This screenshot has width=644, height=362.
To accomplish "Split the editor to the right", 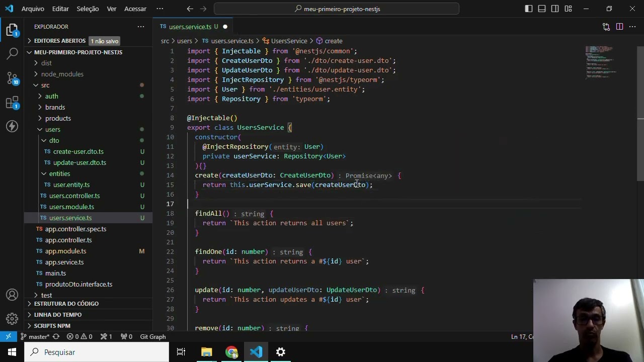I will point(619,27).
